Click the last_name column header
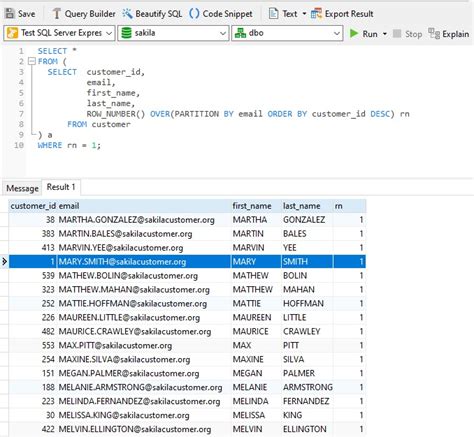Viewport: 474px width, 437px height. [x=307, y=206]
